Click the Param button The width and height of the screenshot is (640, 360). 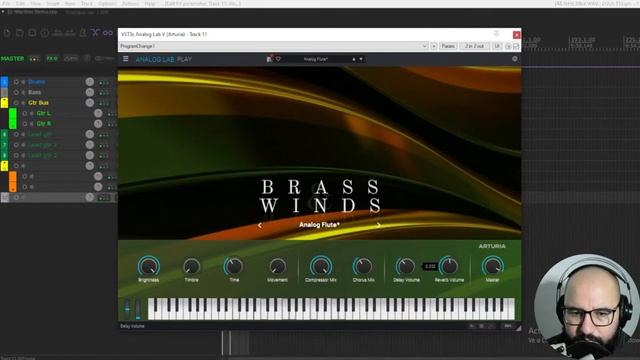point(448,46)
